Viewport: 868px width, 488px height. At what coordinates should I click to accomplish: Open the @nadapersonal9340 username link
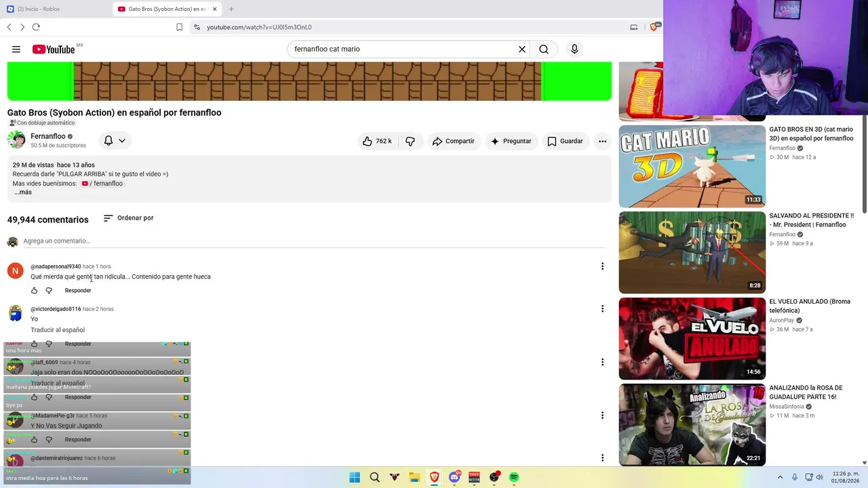56,266
